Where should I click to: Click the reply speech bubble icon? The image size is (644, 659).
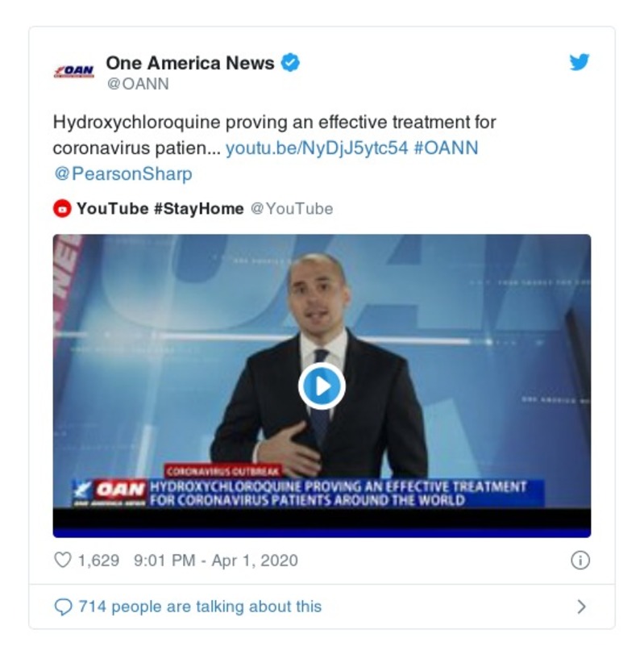pyautogui.click(x=63, y=607)
